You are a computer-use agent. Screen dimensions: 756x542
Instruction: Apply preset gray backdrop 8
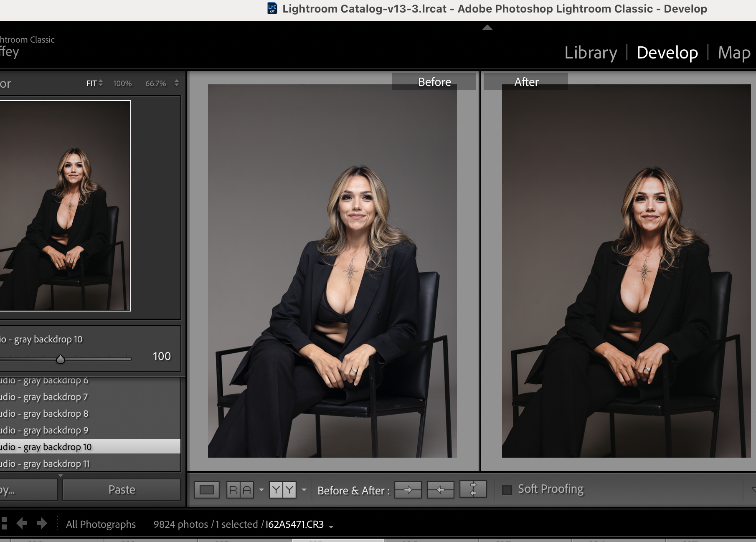(x=90, y=413)
